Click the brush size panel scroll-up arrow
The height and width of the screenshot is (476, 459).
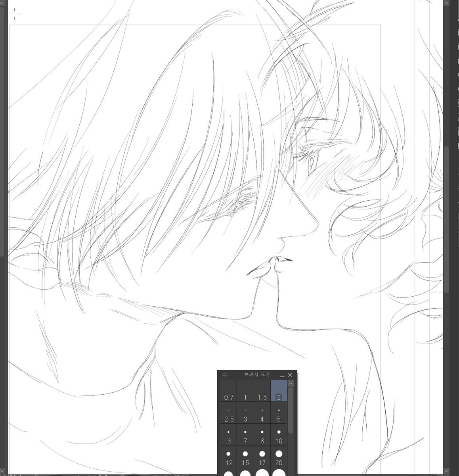291,383
